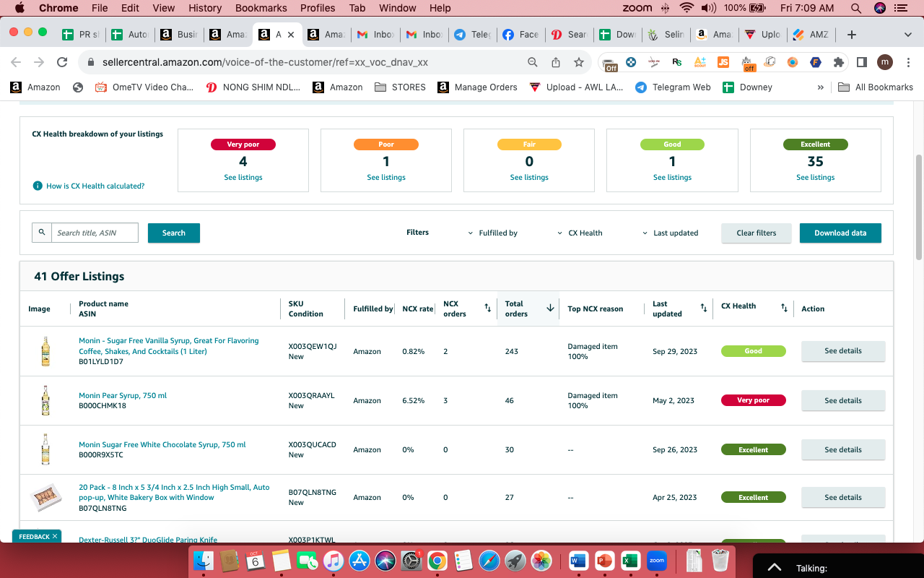Open PowerPoint from the dock
The image size is (924, 578).
click(x=604, y=560)
